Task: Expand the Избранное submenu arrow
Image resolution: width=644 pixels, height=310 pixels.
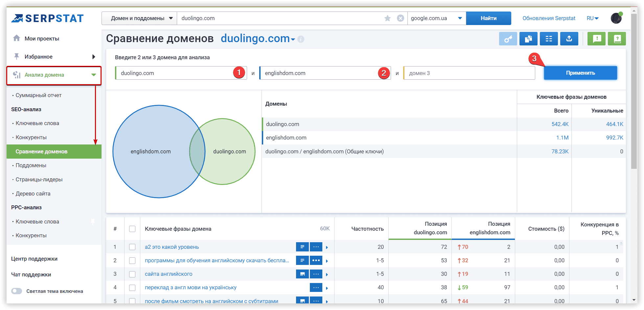Action: (94, 57)
